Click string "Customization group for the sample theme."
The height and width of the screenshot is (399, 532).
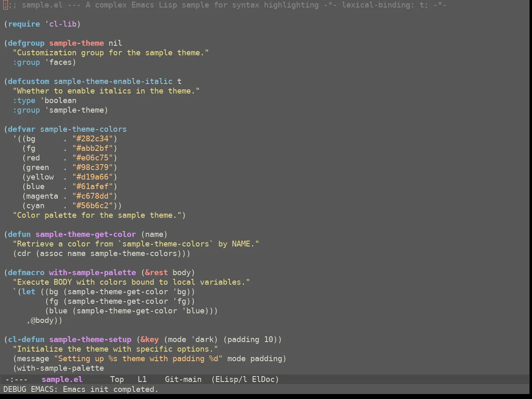[x=111, y=52]
